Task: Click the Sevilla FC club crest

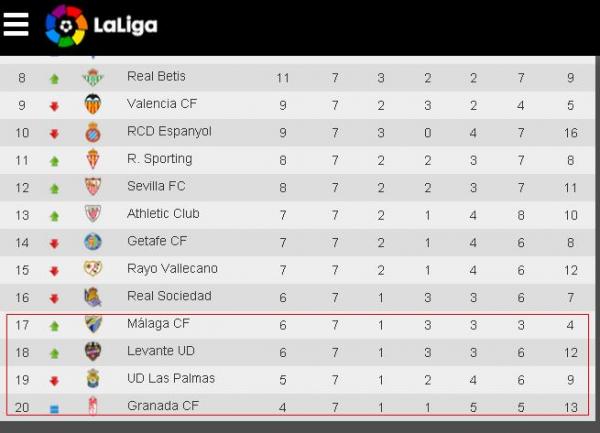Action: tap(91, 187)
